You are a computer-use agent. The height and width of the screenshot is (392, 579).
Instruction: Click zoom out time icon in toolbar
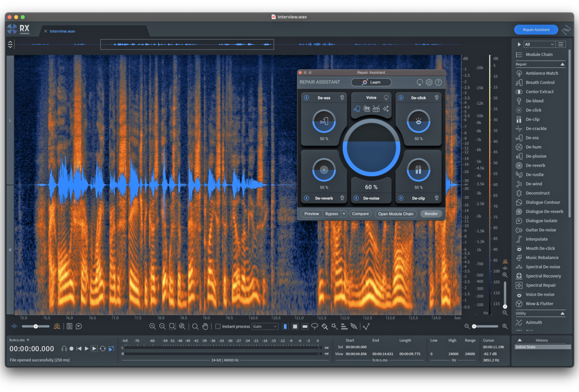coord(162,327)
